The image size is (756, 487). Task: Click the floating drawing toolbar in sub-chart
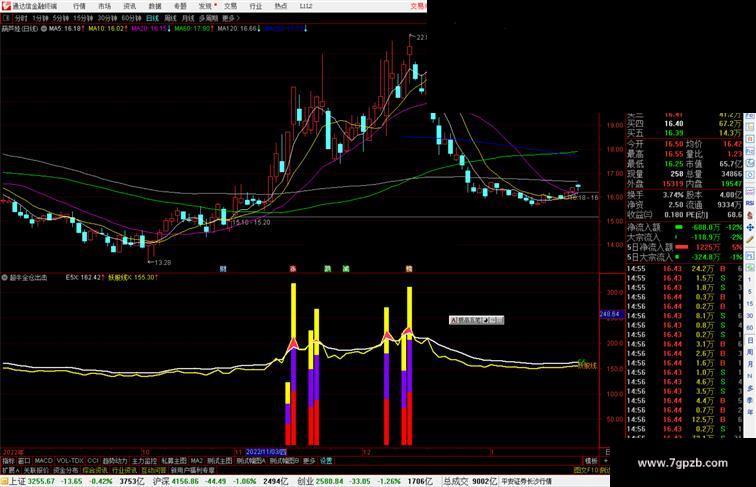[476, 320]
